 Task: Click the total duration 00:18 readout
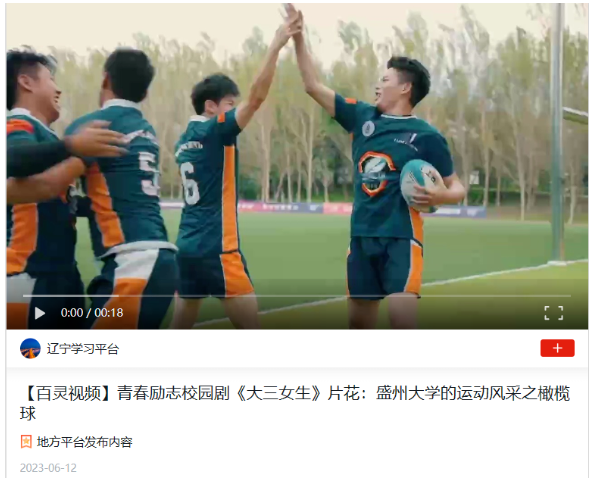(x=109, y=313)
